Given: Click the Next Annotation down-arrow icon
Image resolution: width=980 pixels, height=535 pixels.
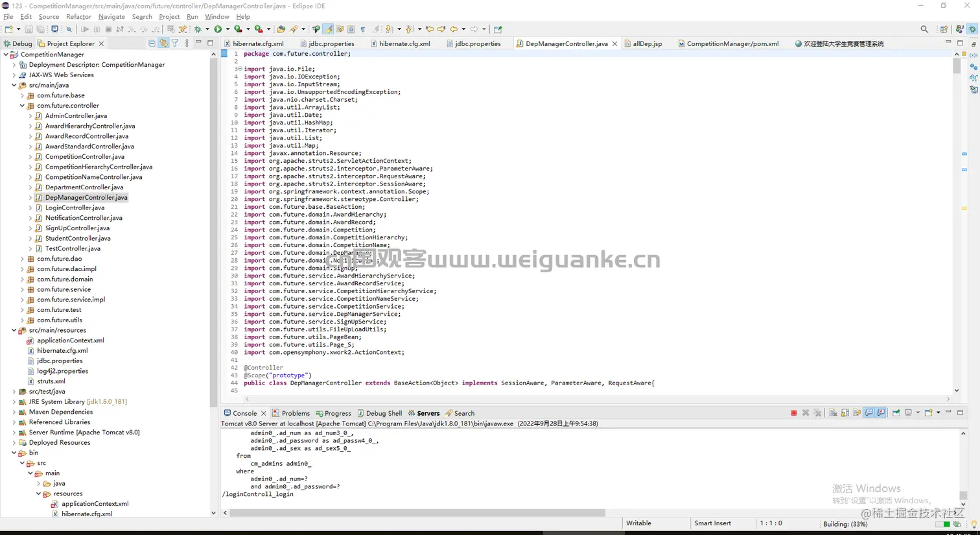Looking at the screenshot, I should tap(388, 29).
